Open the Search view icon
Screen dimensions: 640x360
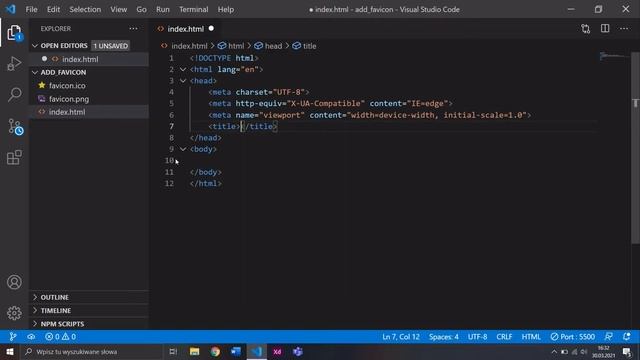[14, 95]
